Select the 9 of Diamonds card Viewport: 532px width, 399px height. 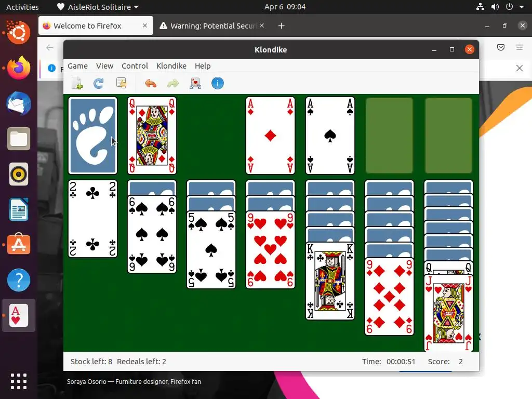(x=389, y=297)
